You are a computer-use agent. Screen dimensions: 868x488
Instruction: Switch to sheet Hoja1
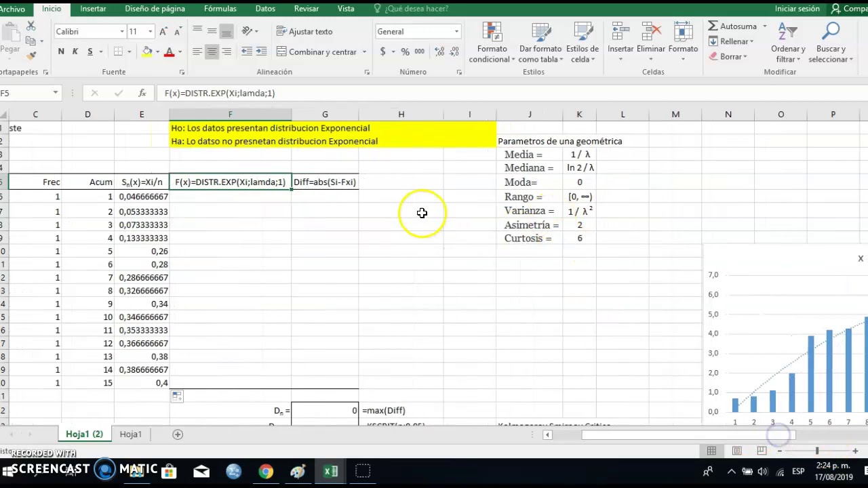point(131,434)
